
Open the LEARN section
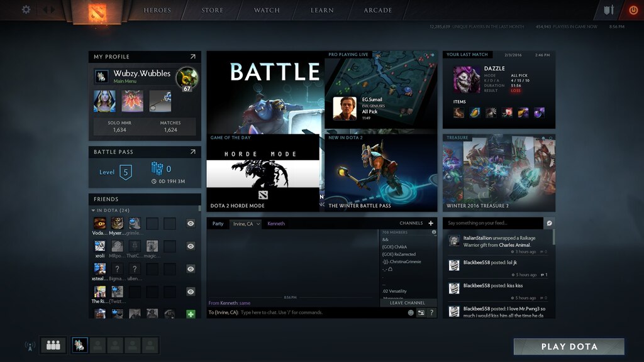(x=322, y=10)
